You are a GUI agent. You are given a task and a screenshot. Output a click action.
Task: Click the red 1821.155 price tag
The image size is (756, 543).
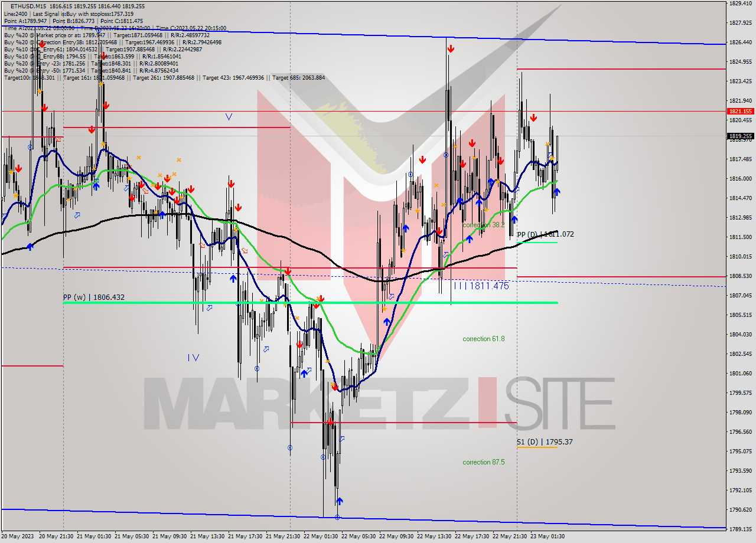point(740,111)
